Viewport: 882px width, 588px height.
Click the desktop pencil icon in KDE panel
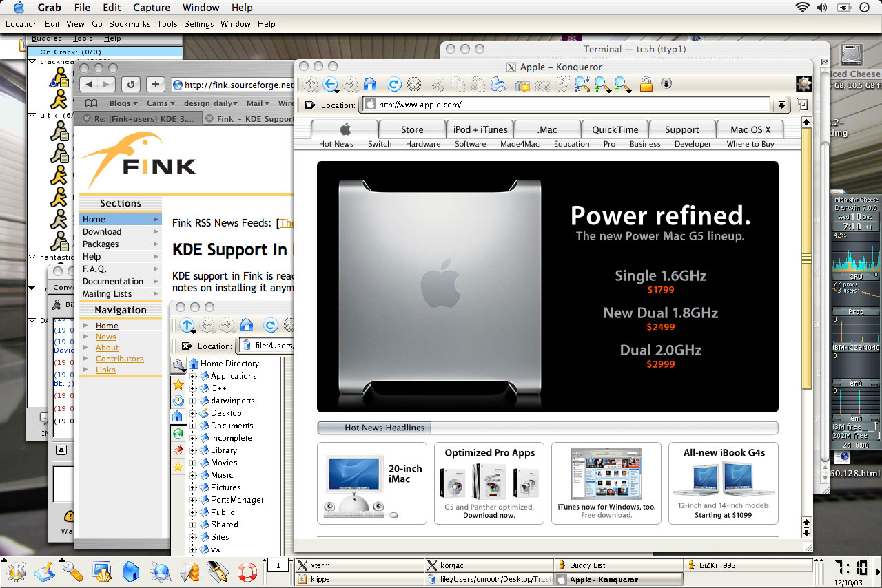pos(45,571)
